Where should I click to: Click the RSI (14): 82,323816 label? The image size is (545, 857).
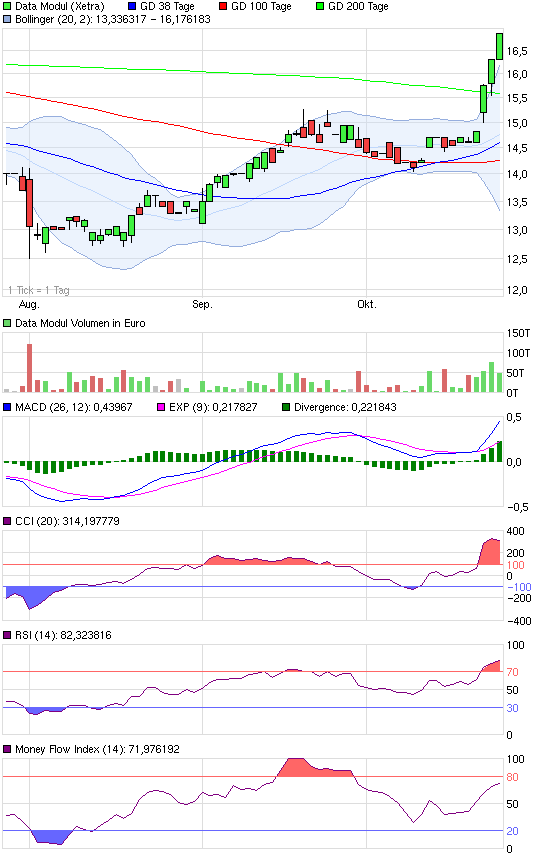63,635
